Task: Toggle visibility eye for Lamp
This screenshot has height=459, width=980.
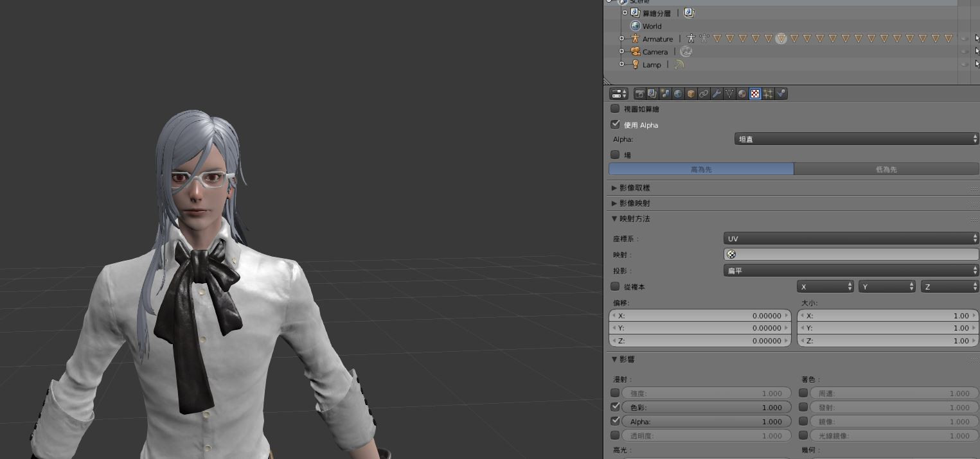Action: pos(965,65)
